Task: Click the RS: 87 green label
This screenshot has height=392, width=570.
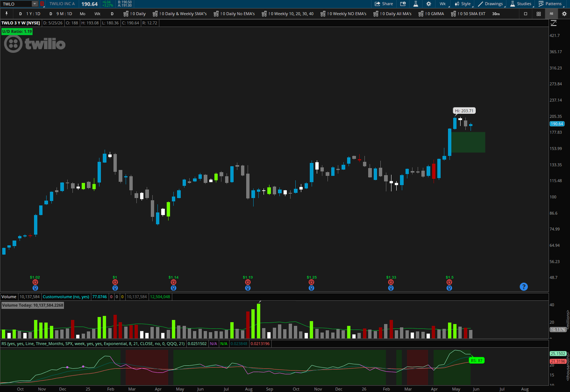Action: pyautogui.click(x=477, y=361)
